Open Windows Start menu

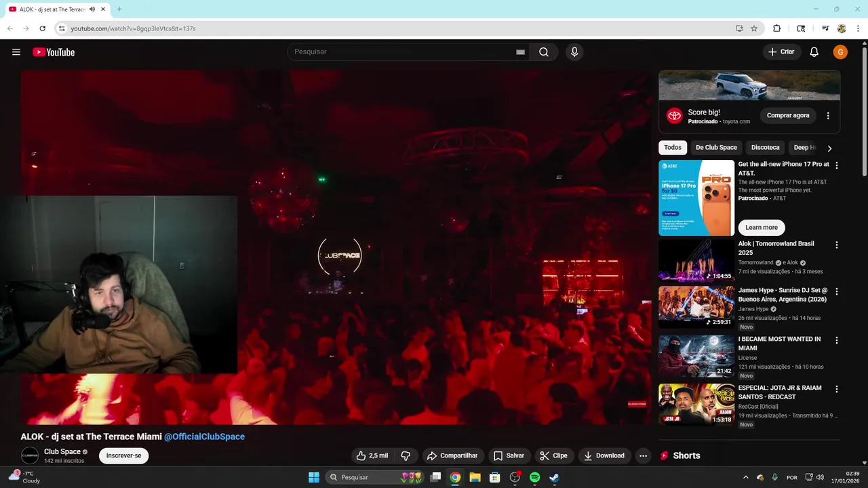coord(314,477)
